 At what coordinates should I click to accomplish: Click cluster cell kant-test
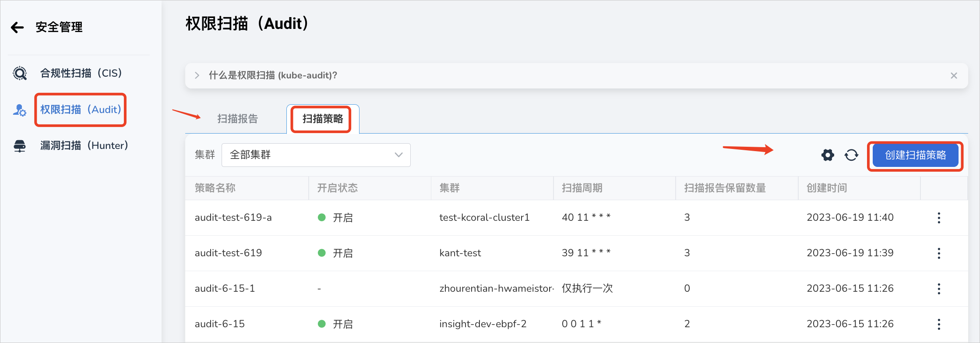pos(460,253)
